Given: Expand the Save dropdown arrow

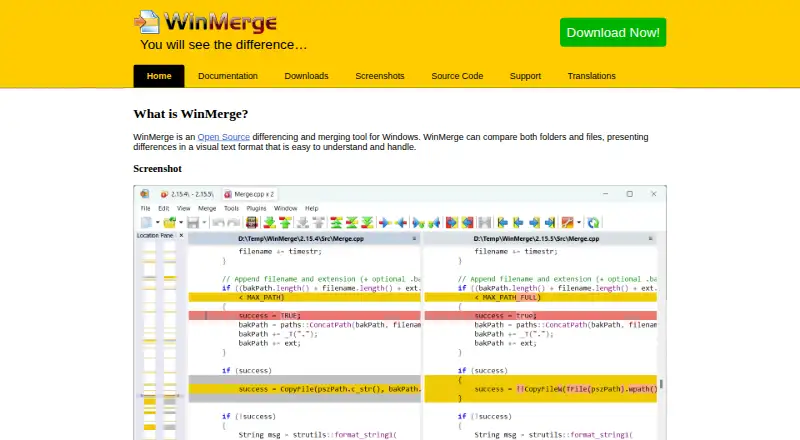Looking at the screenshot, I should pos(204,223).
